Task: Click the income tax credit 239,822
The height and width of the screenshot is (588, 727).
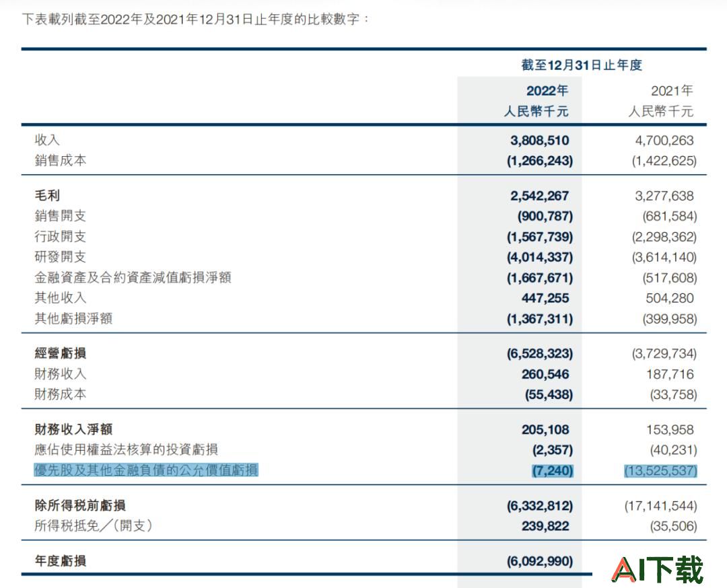Action: [x=545, y=526]
